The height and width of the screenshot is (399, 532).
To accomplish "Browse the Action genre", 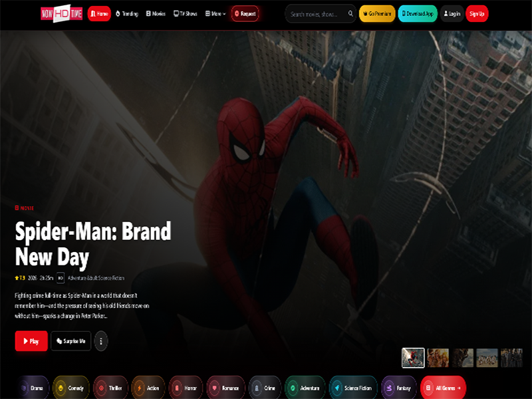I will [148, 388].
